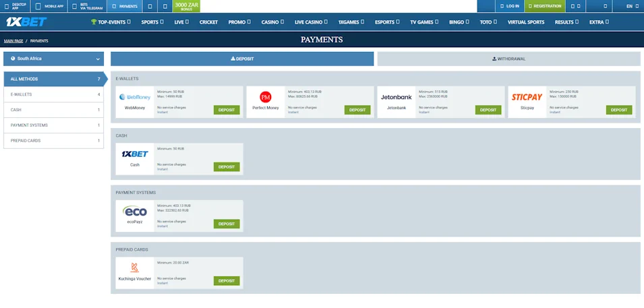
Task: Click the Registration button
Action: click(x=545, y=6)
